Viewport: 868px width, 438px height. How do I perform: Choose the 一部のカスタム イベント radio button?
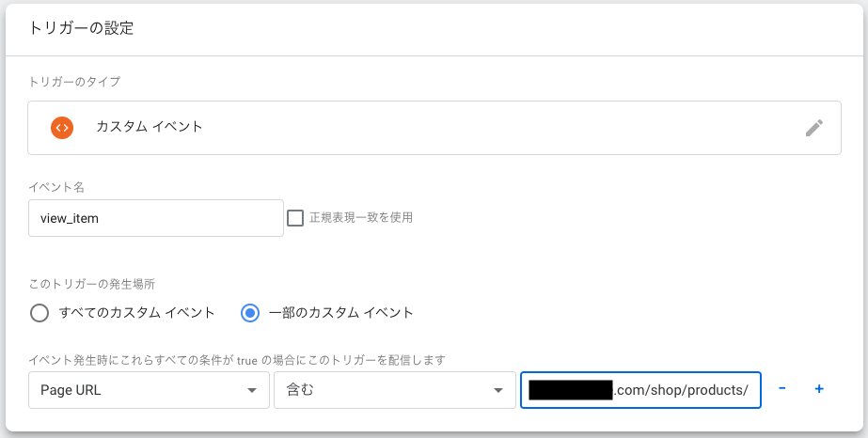click(250, 313)
